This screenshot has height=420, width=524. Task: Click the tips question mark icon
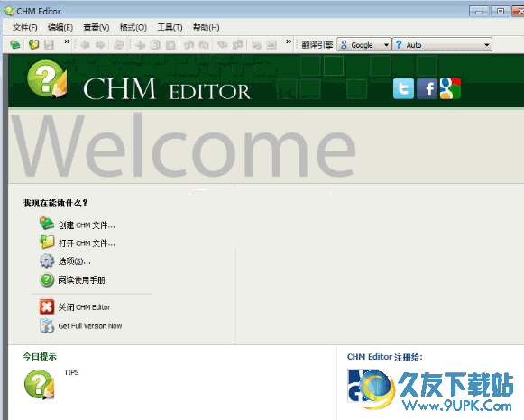(x=40, y=384)
